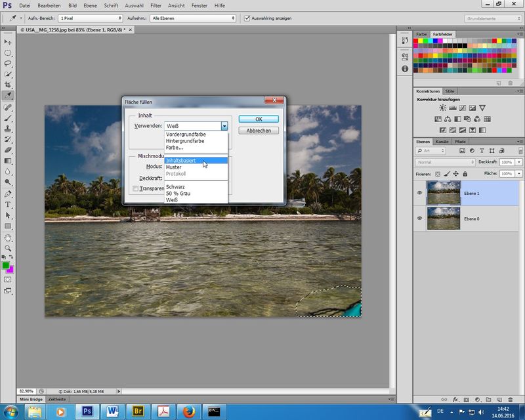Select the Eraser tool
525x420 pixels.
tap(8, 150)
